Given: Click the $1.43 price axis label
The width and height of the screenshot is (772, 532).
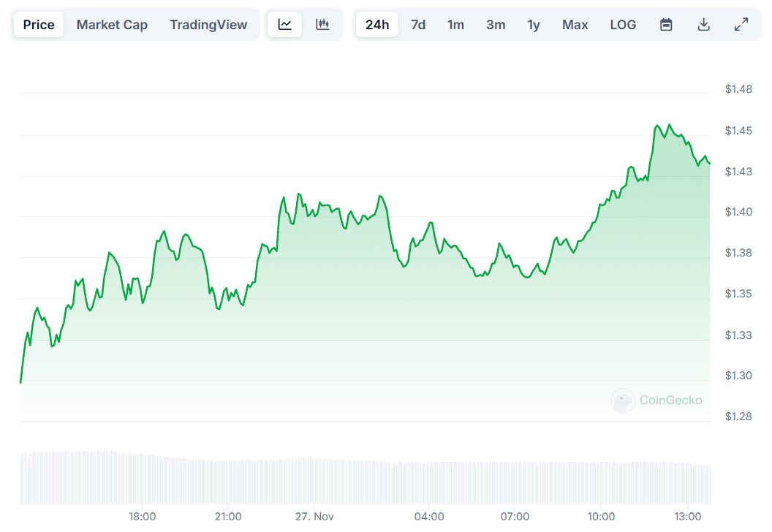Looking at the screenshot, I should [x=738, y=171].
